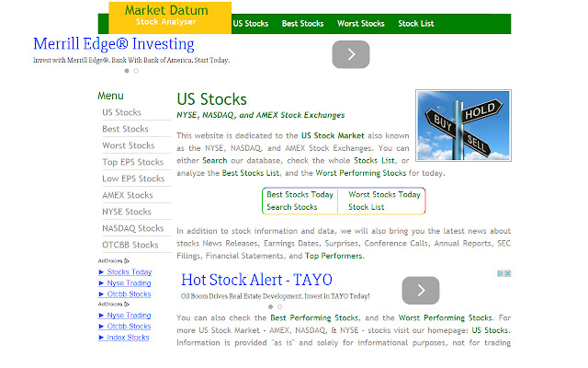
Task: Follow the Stocks List link in paragraph
Action: pyautogui.click(x=374, y=160)
